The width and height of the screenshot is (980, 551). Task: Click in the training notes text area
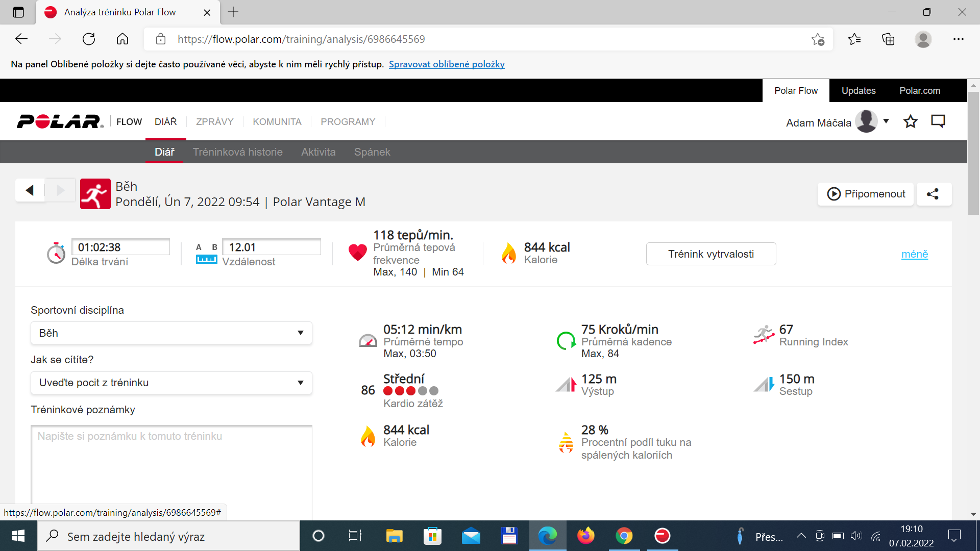coord(171,472)
